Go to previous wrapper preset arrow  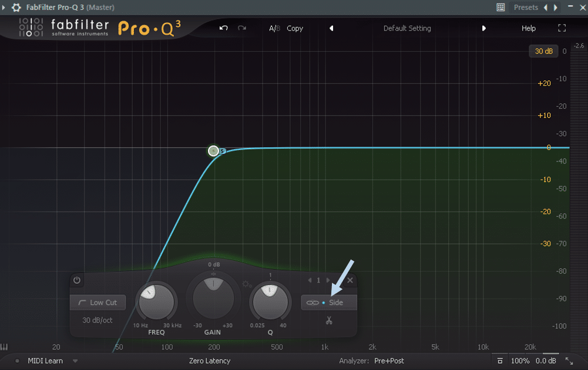click(546, 7)
